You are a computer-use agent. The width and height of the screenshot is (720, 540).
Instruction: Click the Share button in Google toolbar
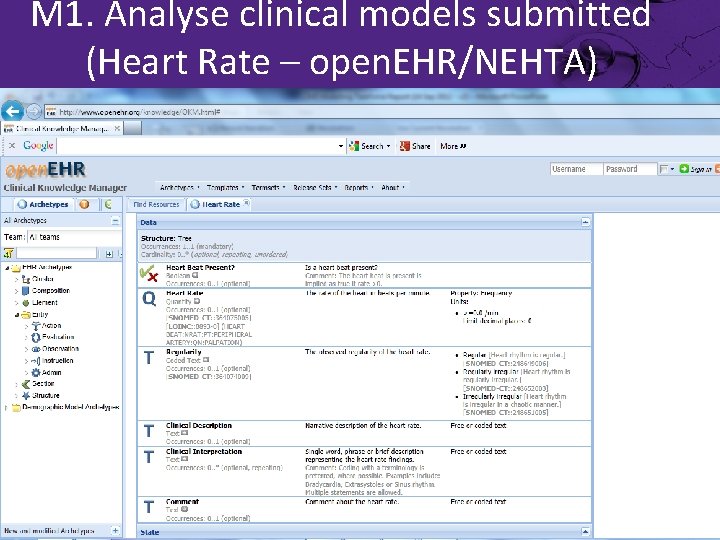[x=415, y=146]
